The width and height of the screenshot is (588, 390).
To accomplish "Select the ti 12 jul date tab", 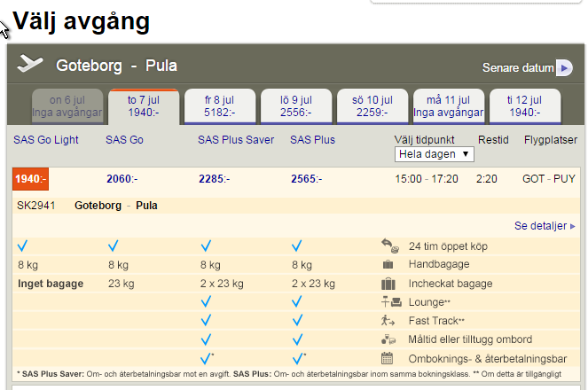I will pyautogui.click(x=524, y=106).
